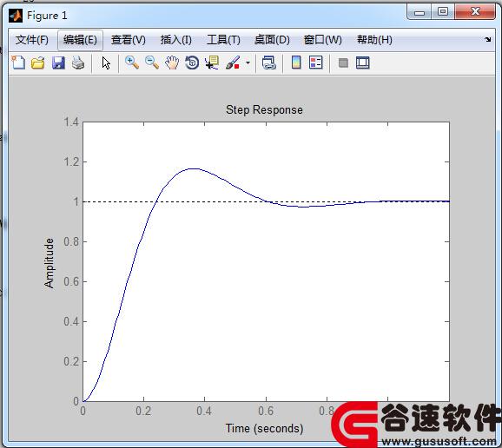
Task: Activate the Zoom Out magnifier tool
Action: [x=152, y=63]
